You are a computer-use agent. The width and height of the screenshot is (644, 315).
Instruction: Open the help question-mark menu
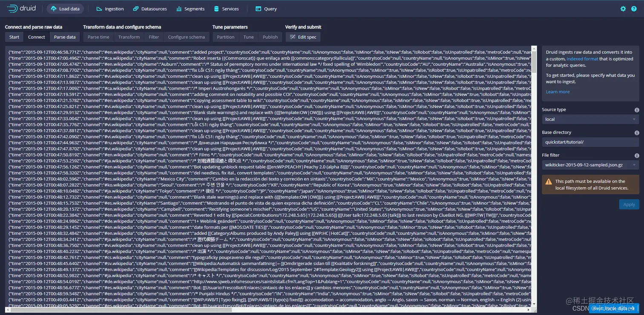point(634,9)
